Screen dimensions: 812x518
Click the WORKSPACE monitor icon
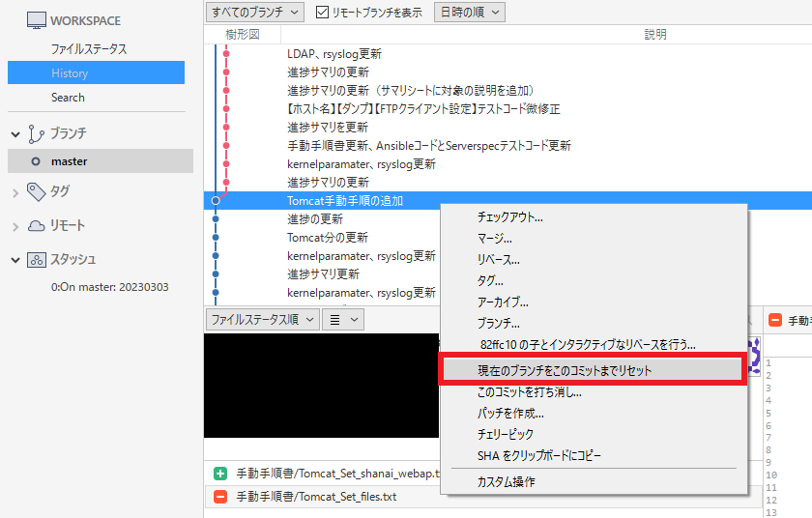37,20
